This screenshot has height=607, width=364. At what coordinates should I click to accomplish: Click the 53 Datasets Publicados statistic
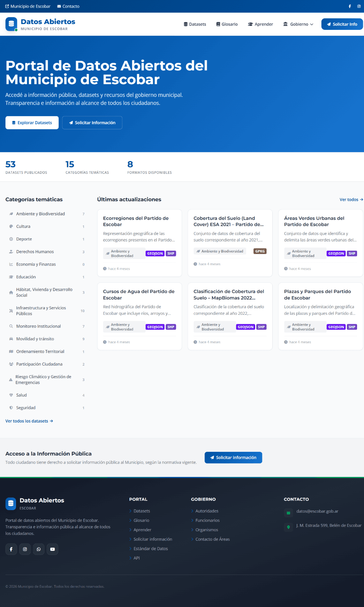(26, 167)
